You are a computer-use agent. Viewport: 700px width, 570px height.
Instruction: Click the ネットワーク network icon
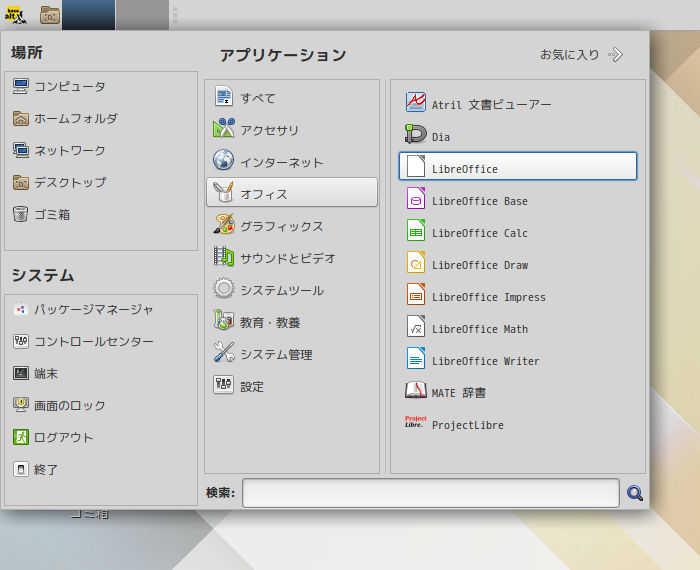pyautogui.click(x=21, y=150)
